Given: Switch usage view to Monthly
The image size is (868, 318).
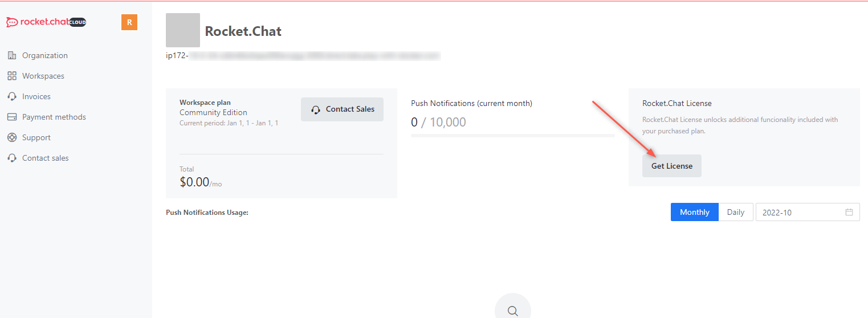Looking at the screenshot, I should click(x=695, y=212).
